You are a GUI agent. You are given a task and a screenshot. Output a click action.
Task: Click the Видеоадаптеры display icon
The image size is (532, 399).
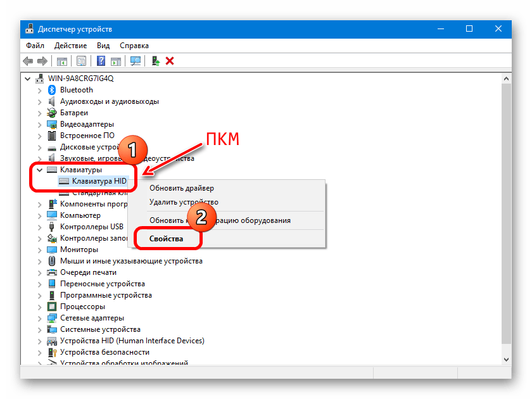click(51, 124)
